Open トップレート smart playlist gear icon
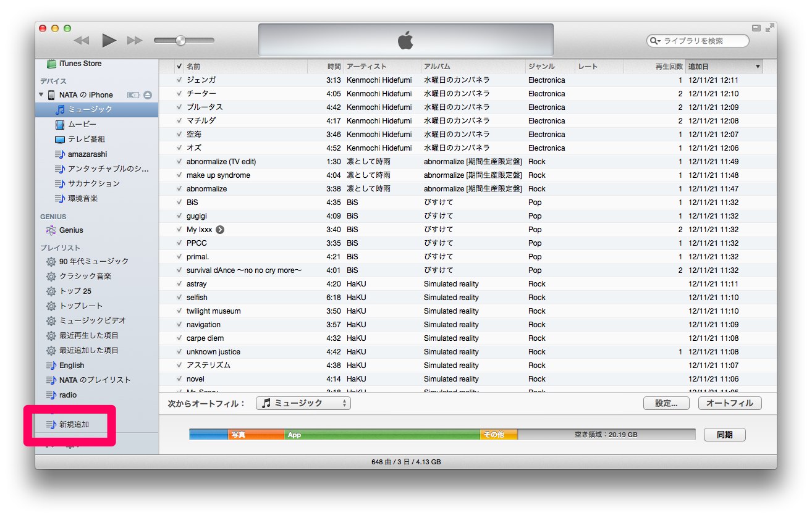Screen dimensions: 812x518 (x=51, y=306)
